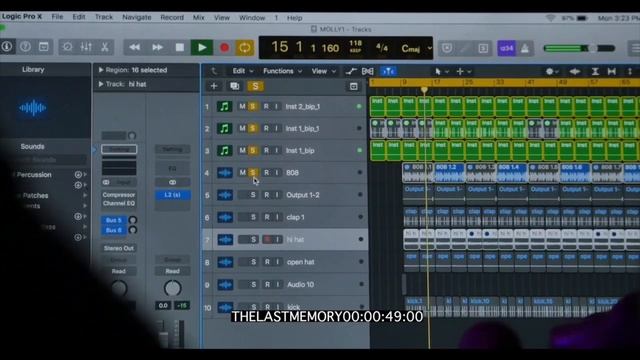The width and height of the screenshot is (640, 360).
Task: Click the waveform icon of the clap 1 track
Action: (x=225, y=217)
